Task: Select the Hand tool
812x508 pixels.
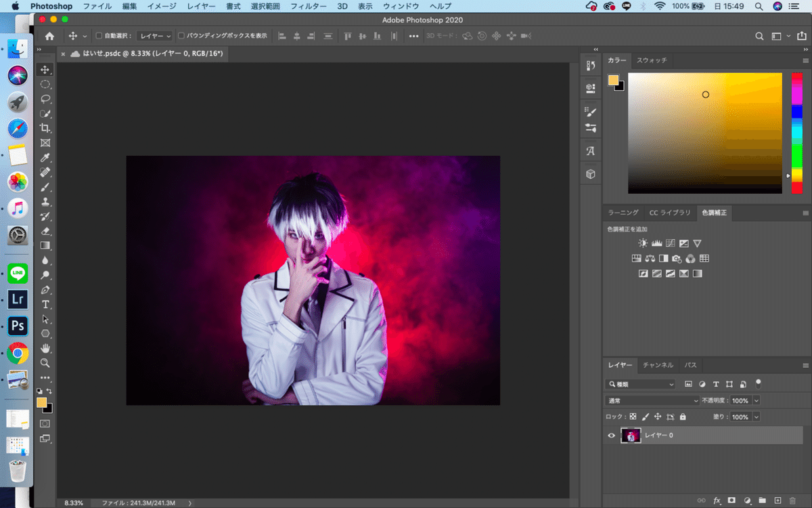Action: tap(45, 348)
